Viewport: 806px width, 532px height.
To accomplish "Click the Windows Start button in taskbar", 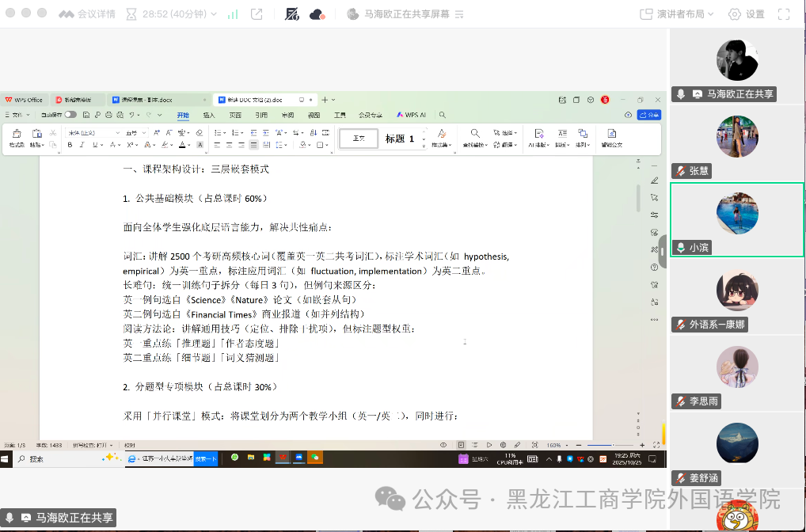I will [7, 458].
